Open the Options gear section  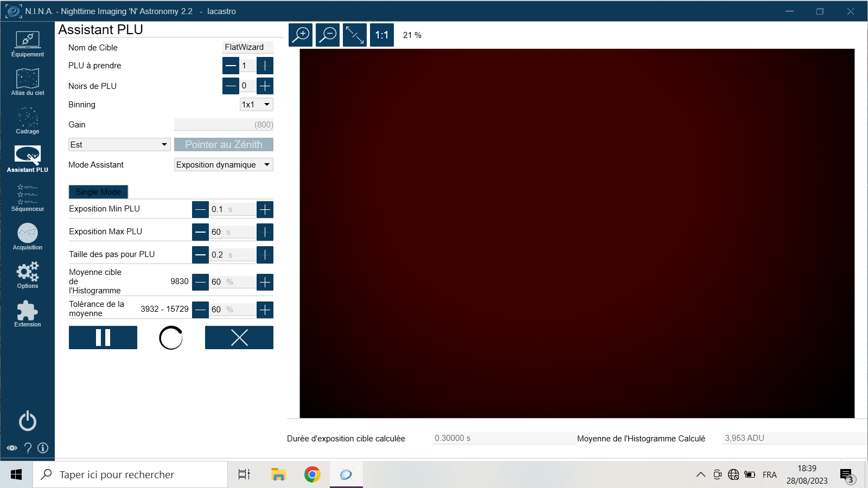[x=28, y=275]
